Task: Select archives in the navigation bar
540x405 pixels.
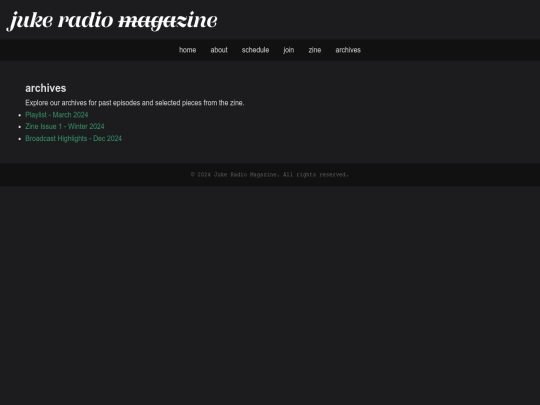Action: 348,50
